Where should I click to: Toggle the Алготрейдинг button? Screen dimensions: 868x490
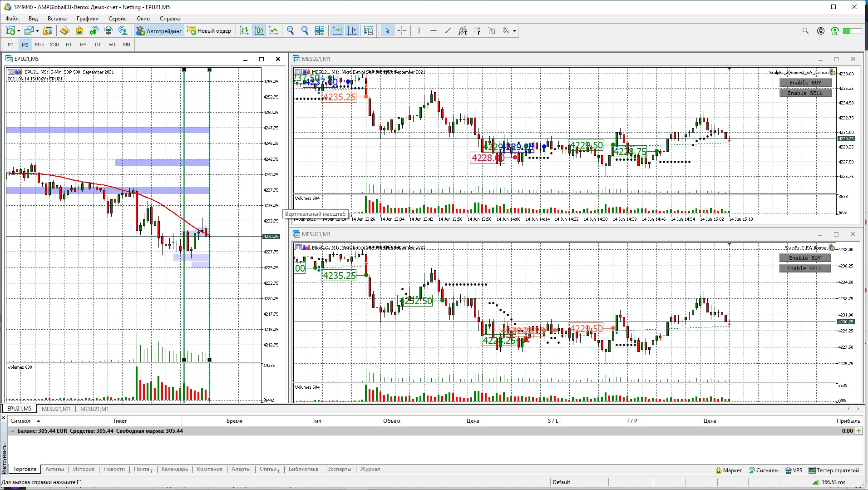pos(159,31)
